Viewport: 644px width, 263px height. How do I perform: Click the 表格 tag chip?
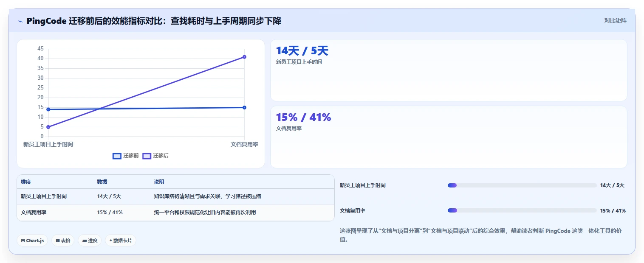pos(63,241)
